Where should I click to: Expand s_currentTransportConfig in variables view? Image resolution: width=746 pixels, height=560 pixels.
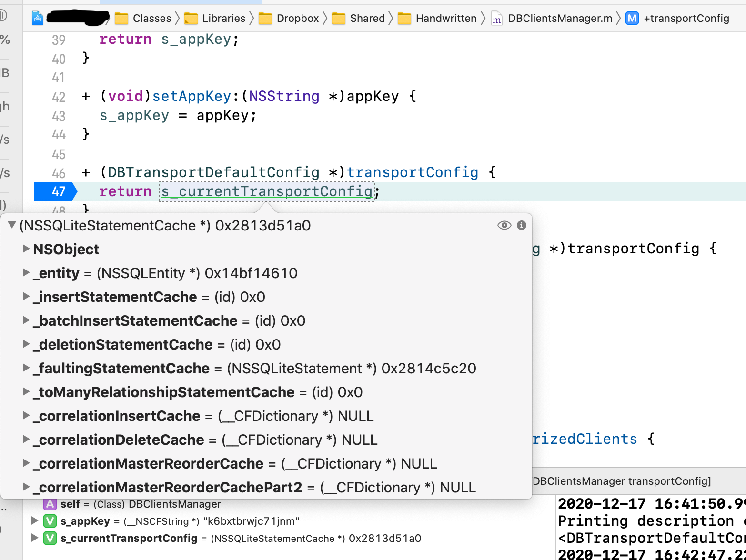(35, 538)
